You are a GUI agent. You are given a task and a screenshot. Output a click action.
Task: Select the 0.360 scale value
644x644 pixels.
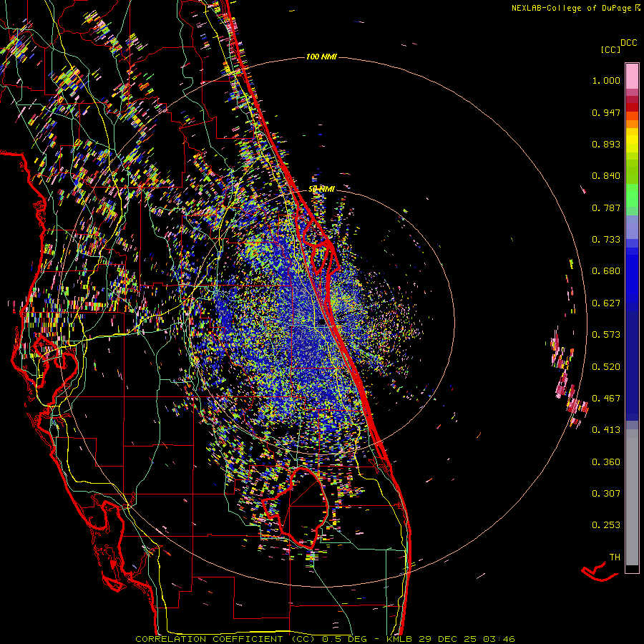pyautogui.click(x=606, y=462)
